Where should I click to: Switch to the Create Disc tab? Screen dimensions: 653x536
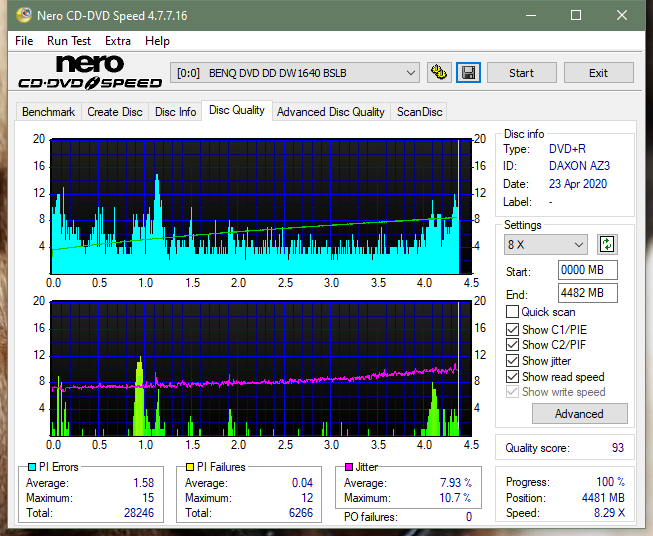115,112
